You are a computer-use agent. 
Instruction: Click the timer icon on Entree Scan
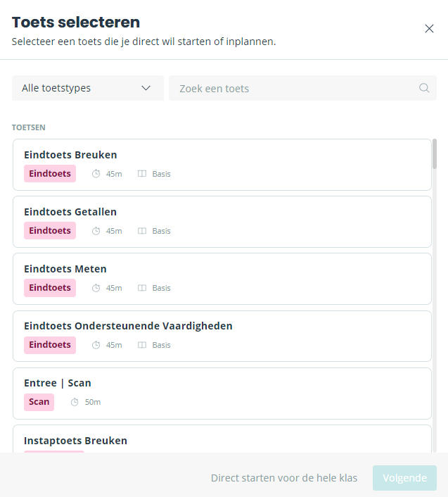[x=75, y=402]
